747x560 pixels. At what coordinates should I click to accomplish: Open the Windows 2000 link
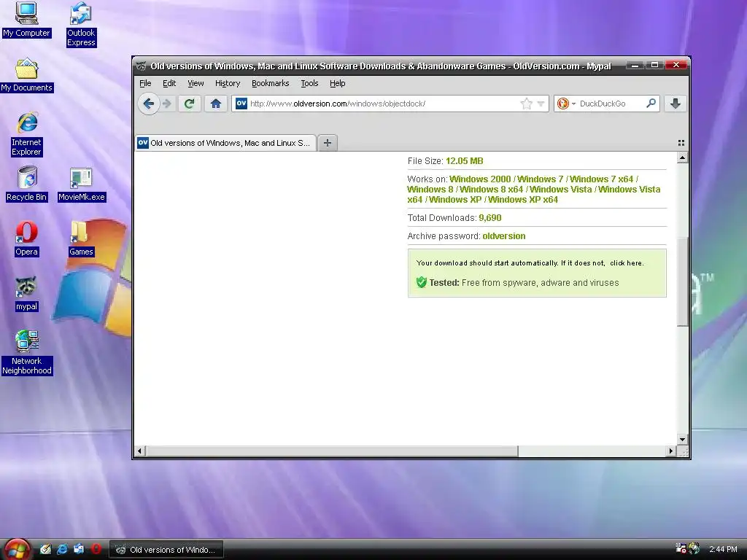tap(480, 179)
